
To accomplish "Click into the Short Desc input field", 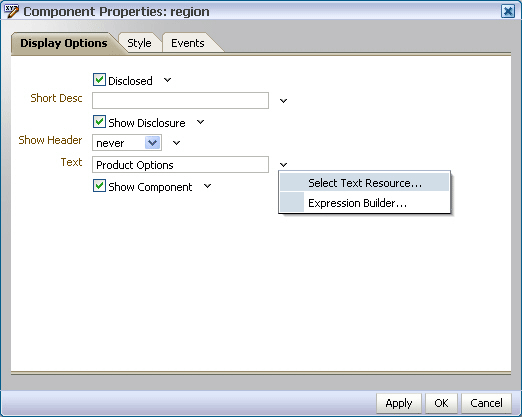I will click(180, 101).
